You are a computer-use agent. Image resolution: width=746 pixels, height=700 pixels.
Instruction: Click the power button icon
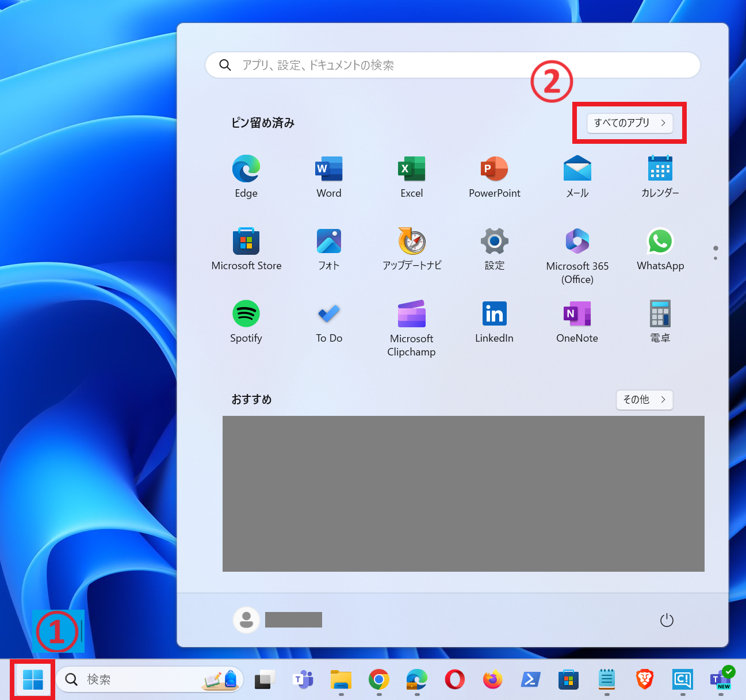[667, 620]
